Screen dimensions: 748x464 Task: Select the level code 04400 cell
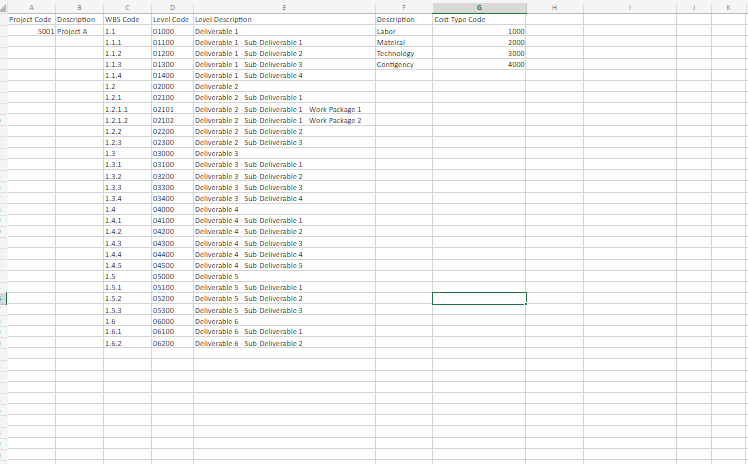click(172, 254)
